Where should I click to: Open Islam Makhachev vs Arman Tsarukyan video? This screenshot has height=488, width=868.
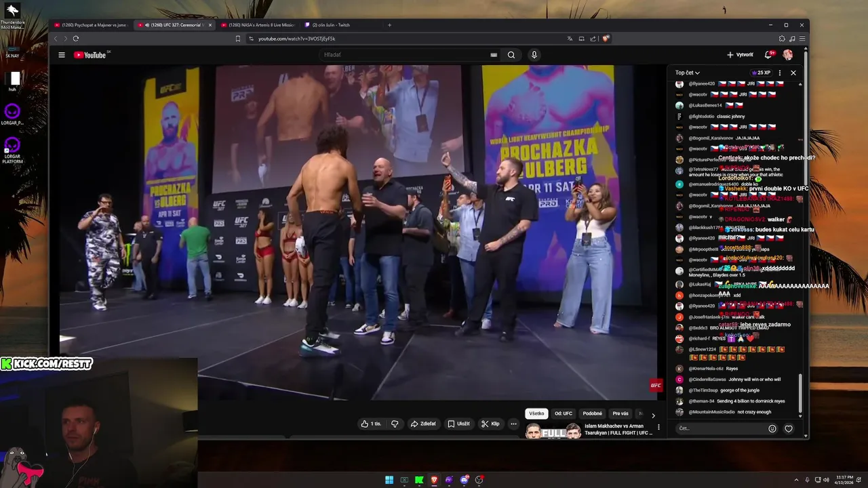pos(589,430)
